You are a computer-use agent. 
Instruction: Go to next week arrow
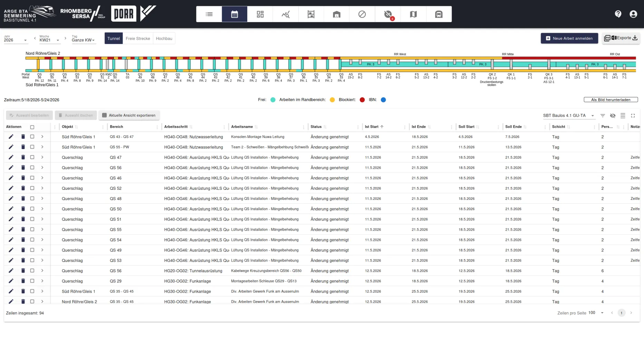[65, 38]
